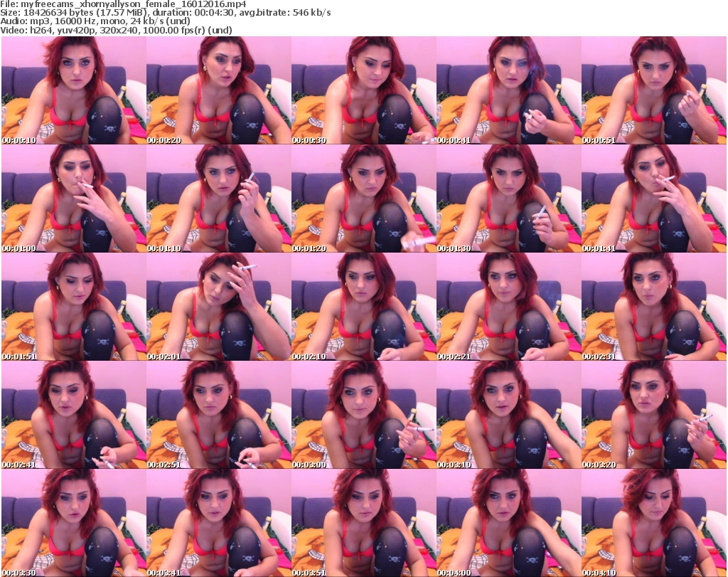The width and height of the screenshot is (728, 577).
Task: Open the thumbnail stamped 00:03:00
Action: [363, 415]
